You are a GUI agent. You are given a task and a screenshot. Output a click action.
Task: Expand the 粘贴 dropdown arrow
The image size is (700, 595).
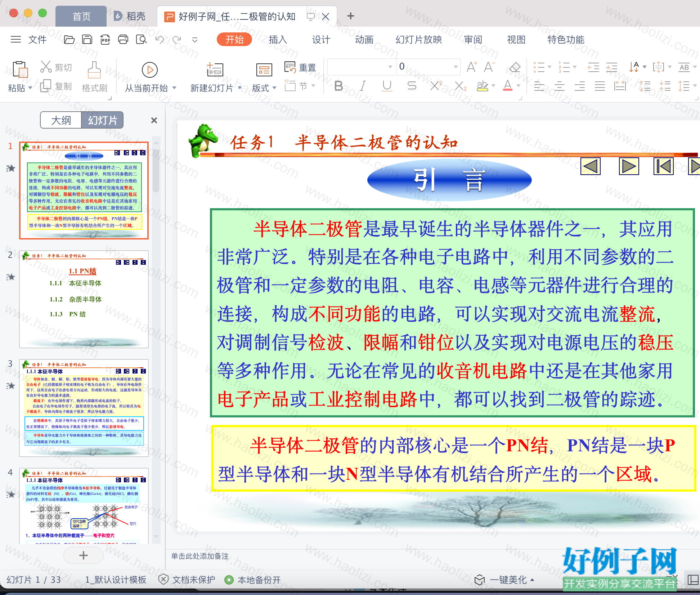(x=30, y=88)
